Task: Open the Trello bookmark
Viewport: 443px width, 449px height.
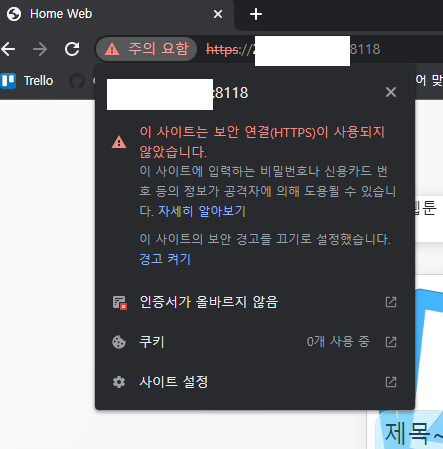Action: [27, 81]
